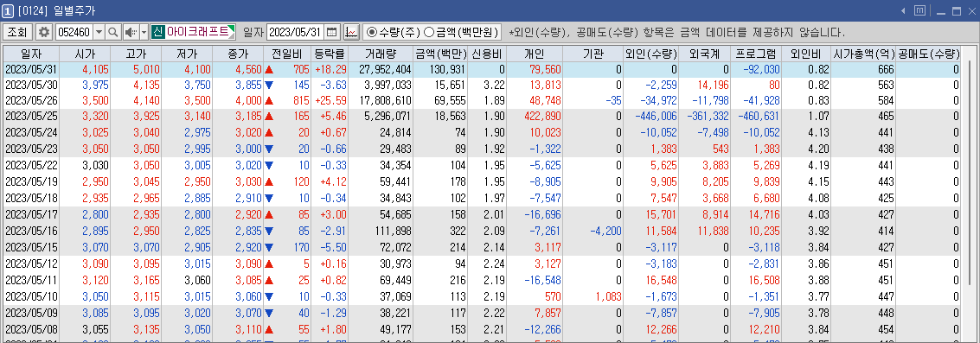The image size is (980, 343).
Task: Click the green 신 badge icon
Action: click(158, 32)
